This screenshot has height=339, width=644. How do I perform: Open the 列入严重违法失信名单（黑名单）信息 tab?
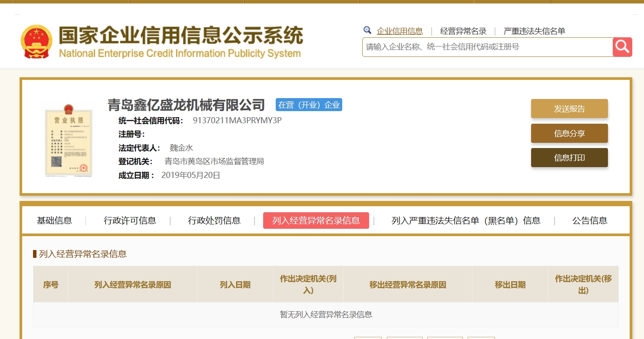click(x=466, y=221)
